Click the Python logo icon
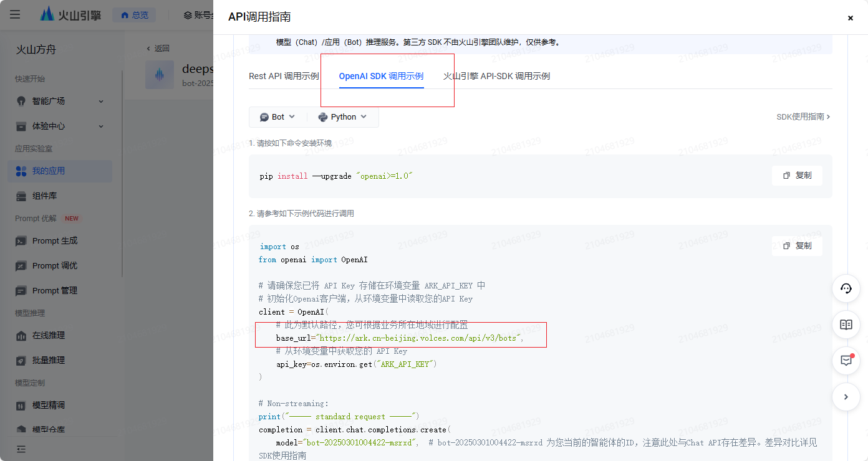868x461 pixels. [x=323, y=117]
